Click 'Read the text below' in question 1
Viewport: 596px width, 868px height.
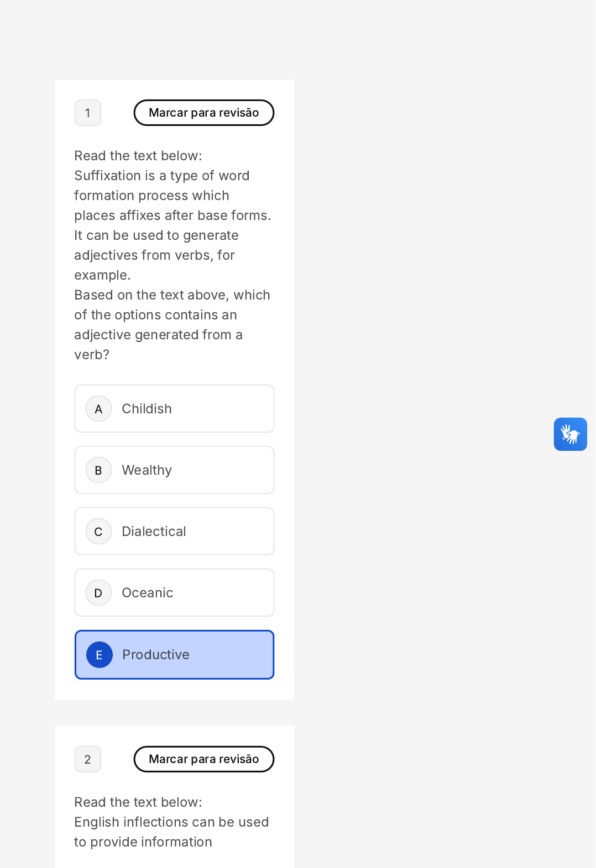pyautogui.click(x=138, y=156)
